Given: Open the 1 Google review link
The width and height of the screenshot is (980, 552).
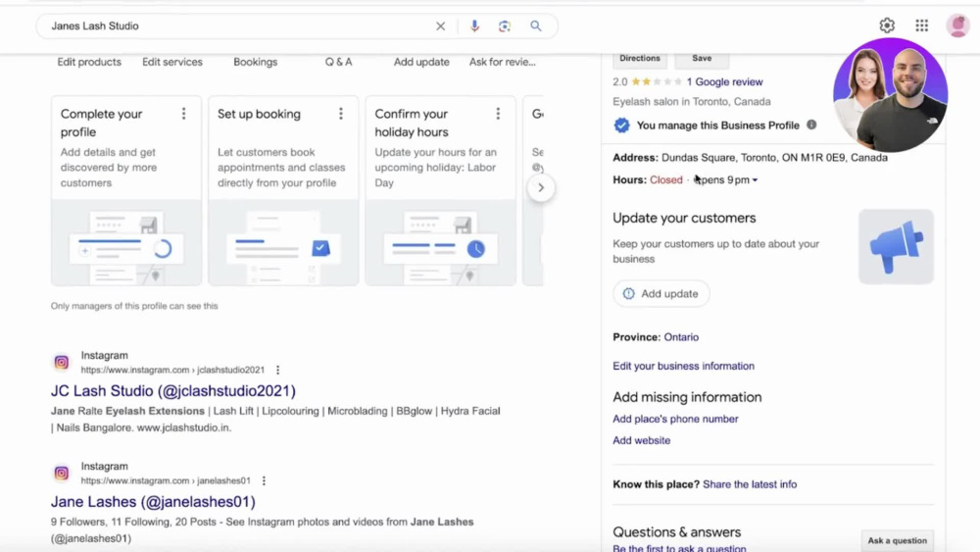Looking at the screenshot, I should 724,82.
